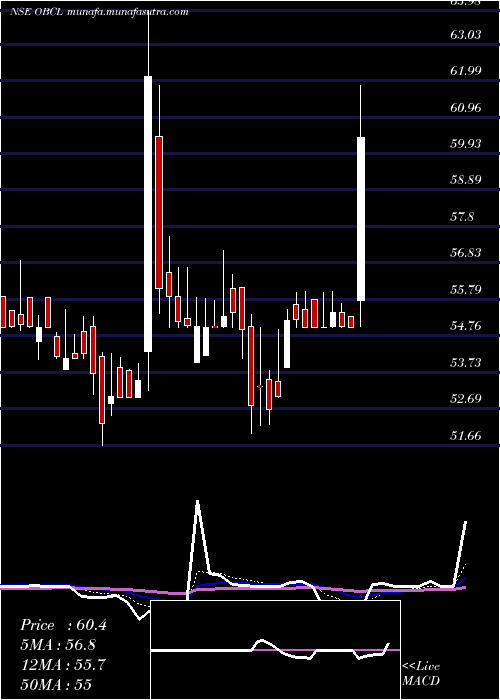
Task: Click the '12MA : 55.7' readout
Action: [x=63, y=665]
